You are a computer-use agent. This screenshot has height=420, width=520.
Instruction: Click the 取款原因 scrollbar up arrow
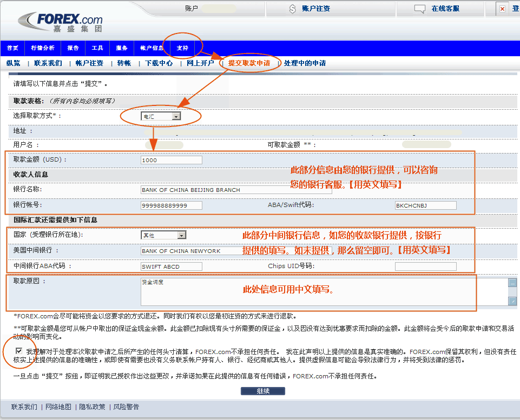512,283
